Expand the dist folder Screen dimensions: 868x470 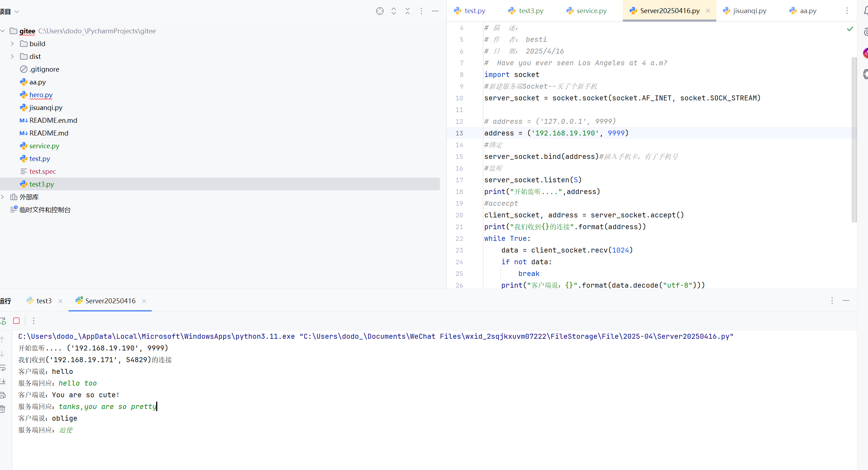click(12, 56)
